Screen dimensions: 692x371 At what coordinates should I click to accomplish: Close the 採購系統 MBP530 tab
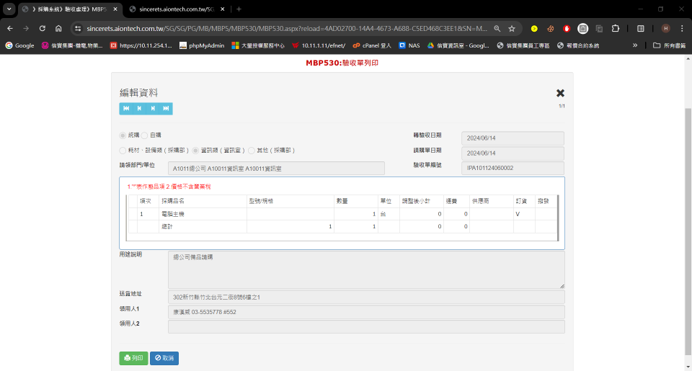click(115, 9)
